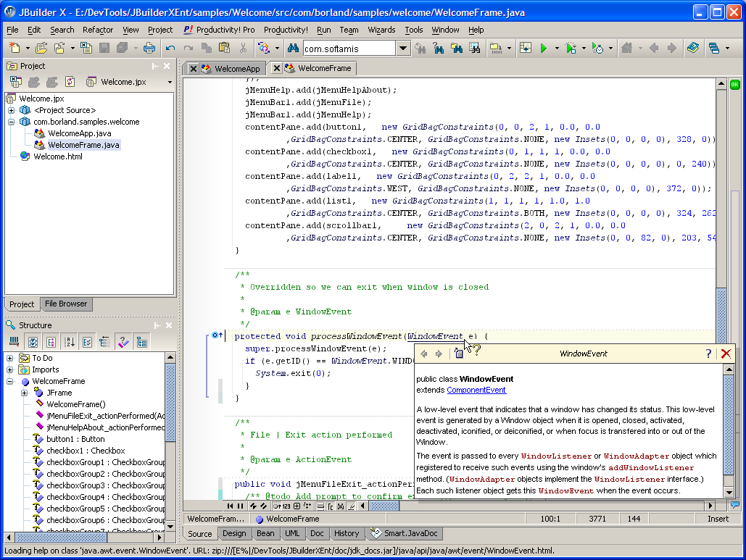Toggle the question-mark pencil icon in Structure

tap(123, 342)
